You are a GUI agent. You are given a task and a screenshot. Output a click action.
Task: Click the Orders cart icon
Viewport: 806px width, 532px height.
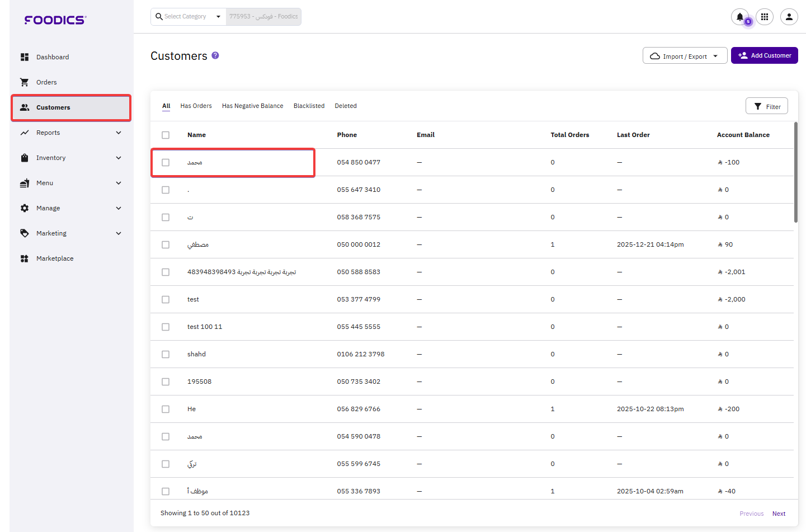click(25, 82)
